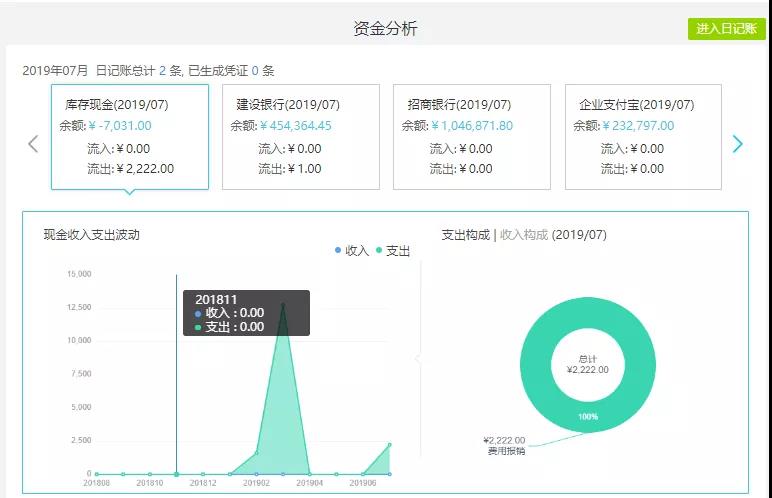Click the 库存现金 balance ¥-7,031.00
Viewport: 772px width, 498px height.
tap(120, 126)
